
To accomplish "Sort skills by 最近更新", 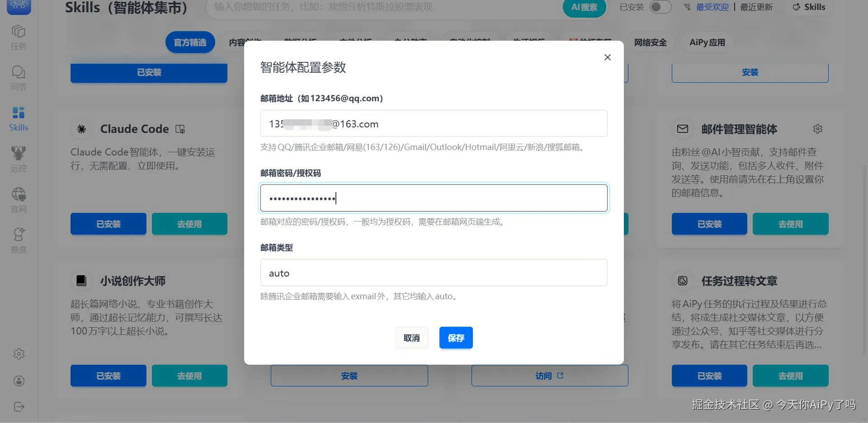I will coord(756,7).
